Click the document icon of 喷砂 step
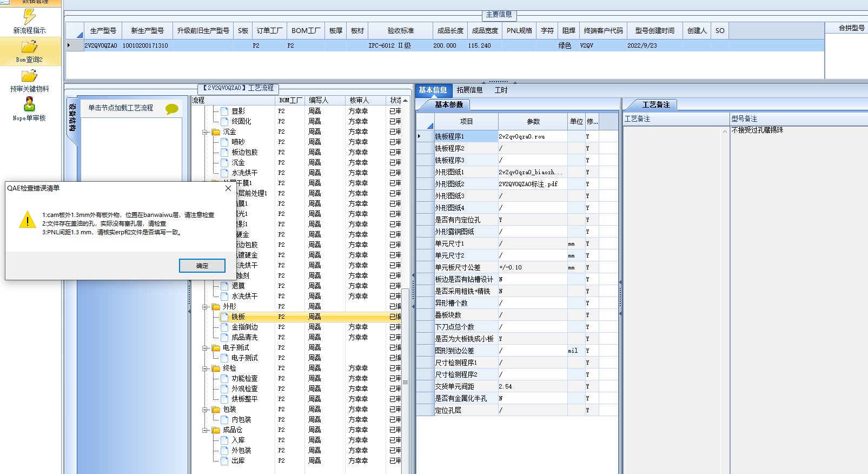The image size is (868, 474). pyautogui.click(x=224, y=142)
